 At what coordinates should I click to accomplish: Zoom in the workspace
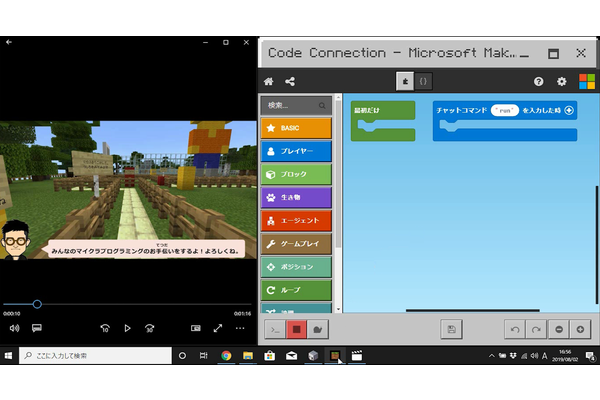580,329
